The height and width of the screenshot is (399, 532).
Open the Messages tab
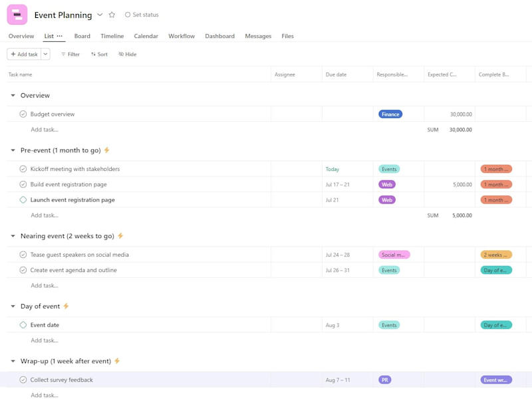click(x=258, y=36)
